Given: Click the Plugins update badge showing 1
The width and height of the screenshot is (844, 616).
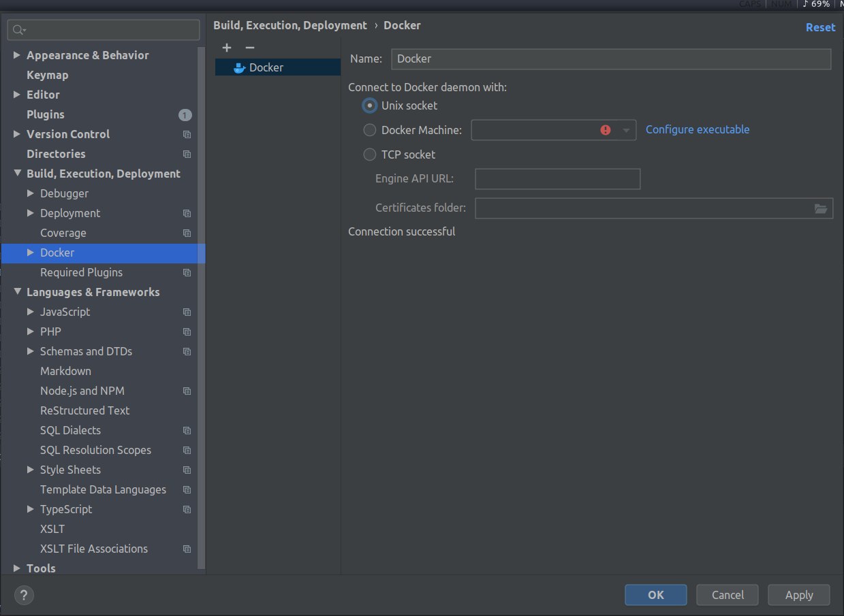Looking at the screenshot, I should tap(185, 115).
